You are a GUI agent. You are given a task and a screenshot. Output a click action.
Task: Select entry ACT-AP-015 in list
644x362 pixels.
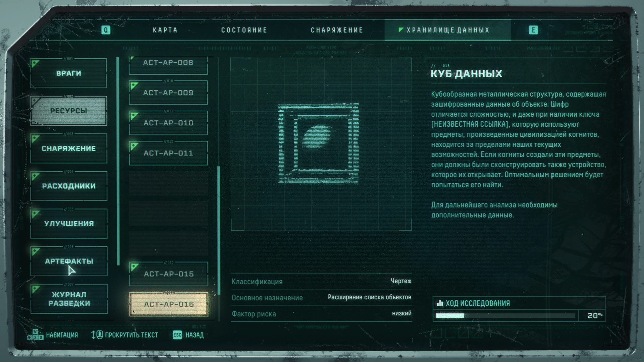click(169, 274)
